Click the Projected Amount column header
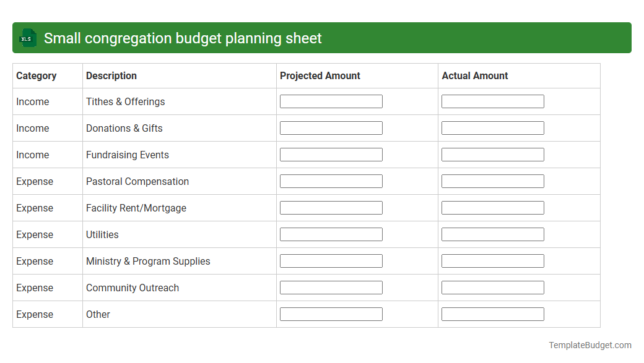Viewport: 644px width, 363px height. pyautogui.click(x=320, y=75)
